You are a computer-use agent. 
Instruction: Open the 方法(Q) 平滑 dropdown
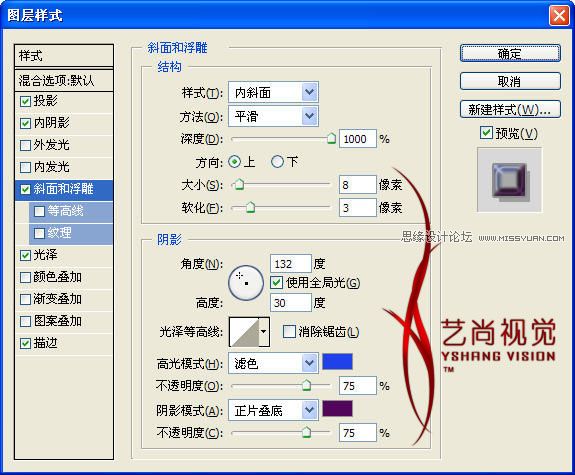(x=273, y=116)
